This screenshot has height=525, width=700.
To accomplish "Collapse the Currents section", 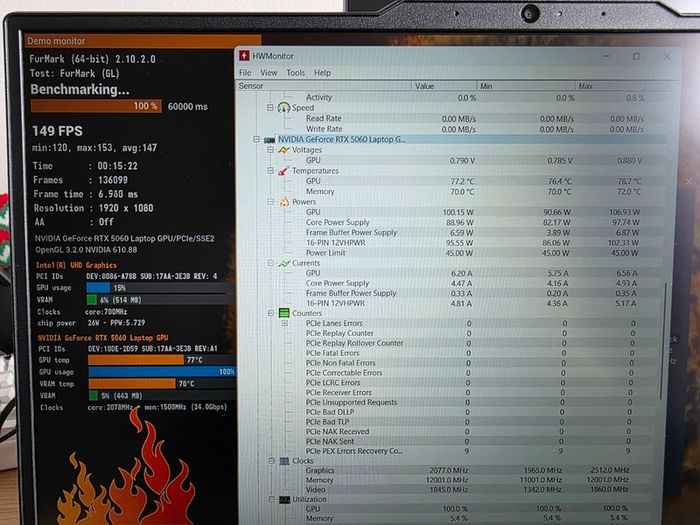I will [271, 263].
